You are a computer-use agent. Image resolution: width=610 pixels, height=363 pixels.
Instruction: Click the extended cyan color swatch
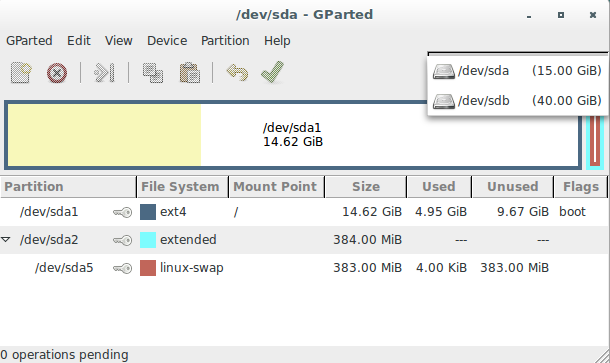pyautogui.click(x=148, y=240)
